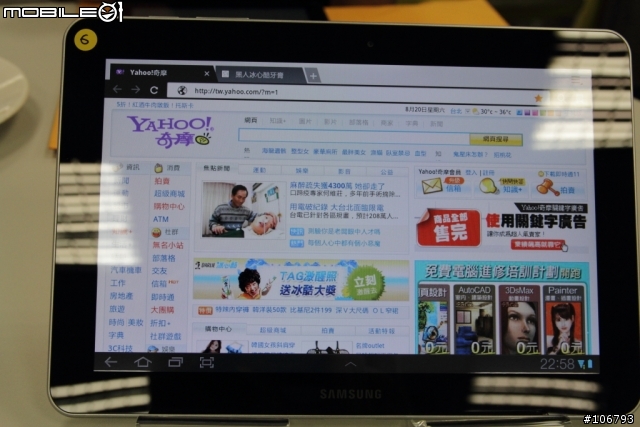Click the news photo thumbnail of man
The height and width of the screenshot is (427, 640).
[244, 210]
